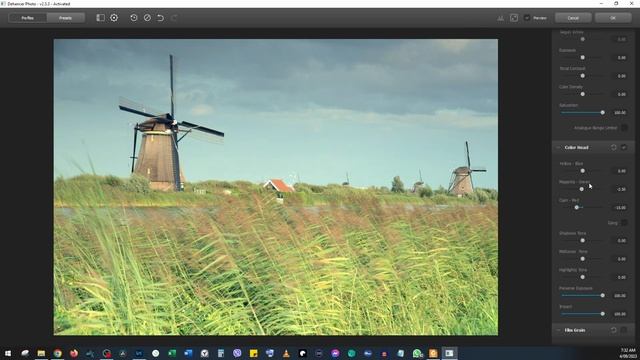Viewport: 640px width, 360px height.
Task: Open VLC media player from the taskbar
Action: coord(286,353)
